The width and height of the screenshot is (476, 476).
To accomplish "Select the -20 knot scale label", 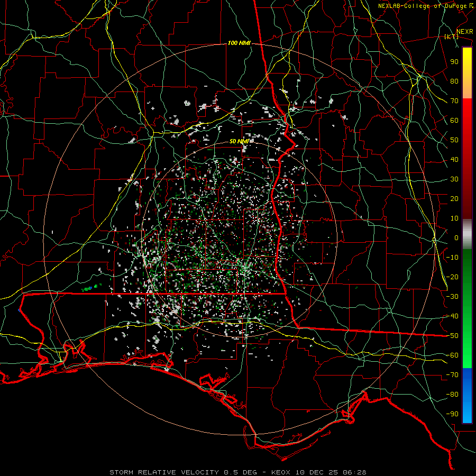I will (x=452, y=277).
